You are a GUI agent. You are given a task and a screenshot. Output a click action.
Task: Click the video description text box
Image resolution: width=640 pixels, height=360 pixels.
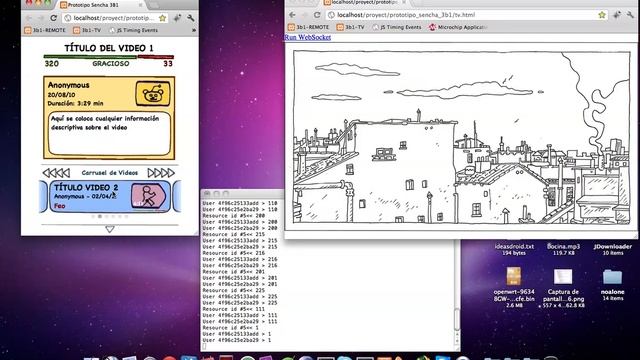(109, 134)
